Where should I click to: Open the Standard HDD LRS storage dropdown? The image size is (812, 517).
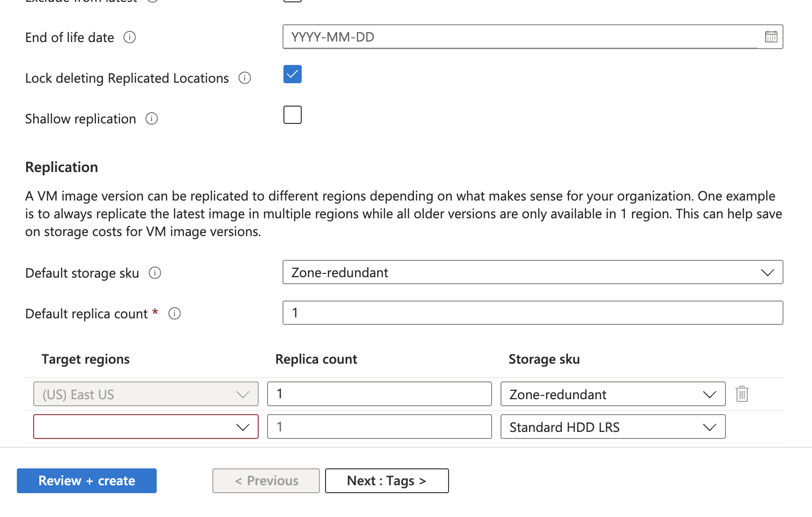(x=613, y=427)
